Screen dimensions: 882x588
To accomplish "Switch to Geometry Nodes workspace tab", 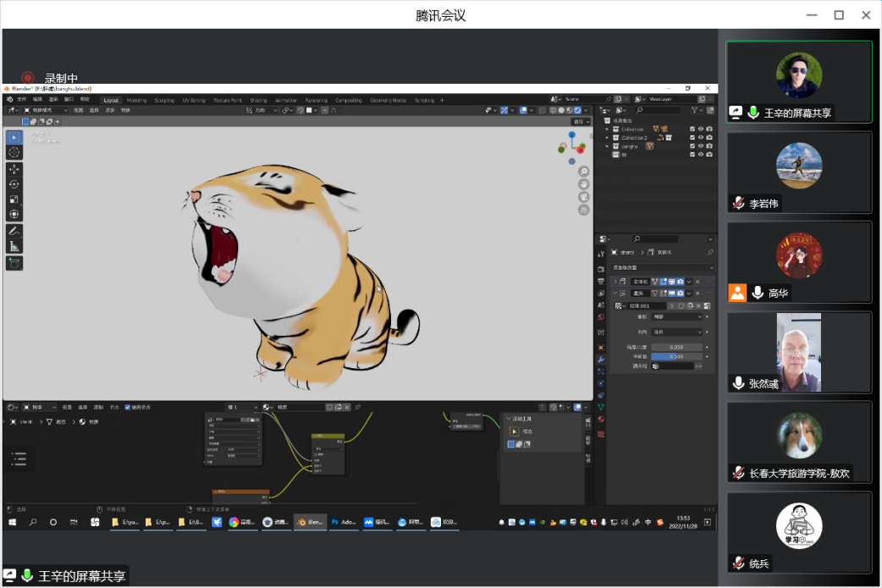I will (389, 101).
